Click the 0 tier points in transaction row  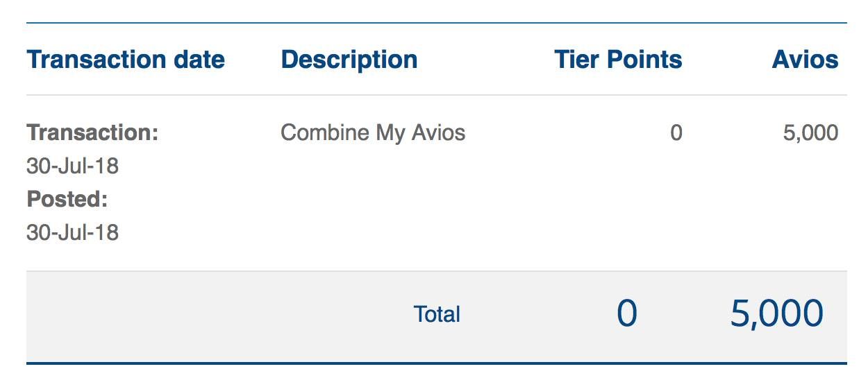tap(676, 132)
